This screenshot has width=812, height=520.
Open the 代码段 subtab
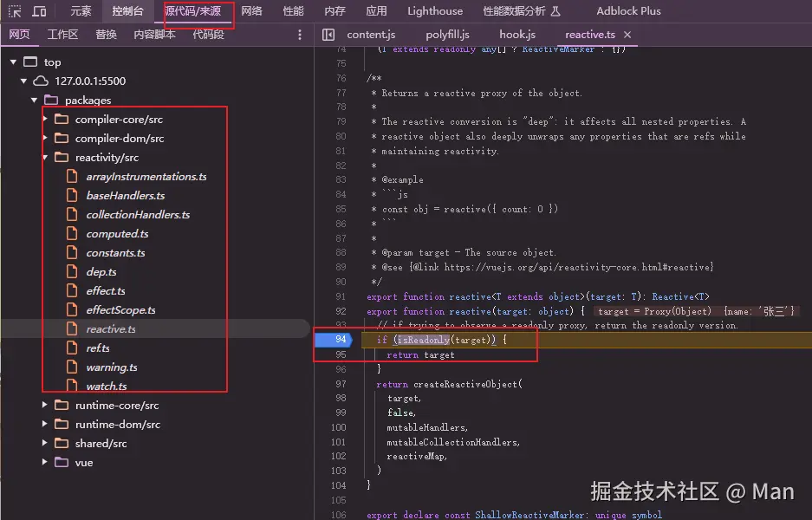pyautogui.click(x=208, y=35)
